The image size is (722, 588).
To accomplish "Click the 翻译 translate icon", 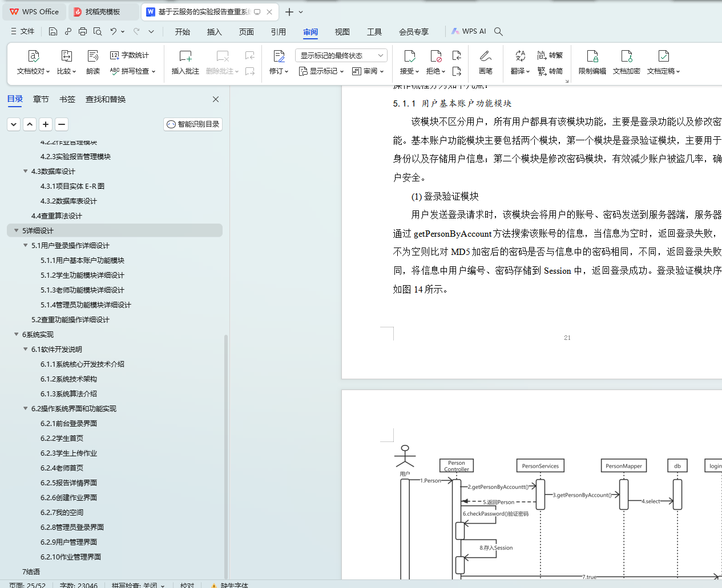I will coord(520,56).
